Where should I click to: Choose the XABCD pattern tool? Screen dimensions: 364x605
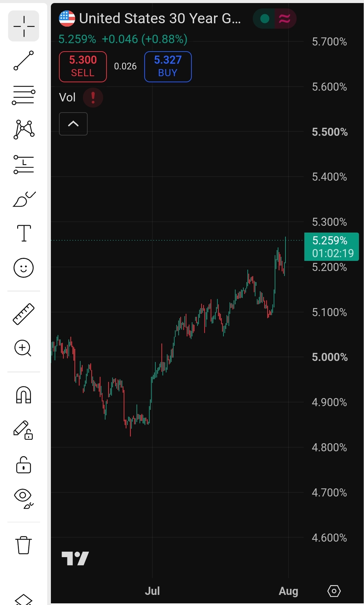pos(24,129)
